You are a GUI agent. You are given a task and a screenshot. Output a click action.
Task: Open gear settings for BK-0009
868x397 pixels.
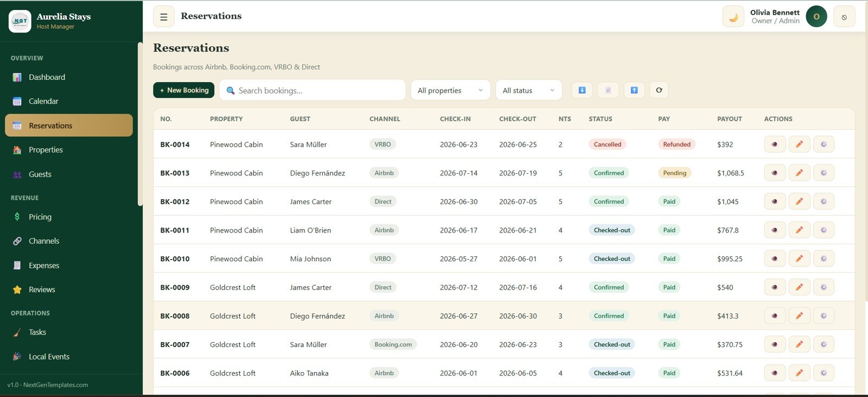(824, 287)
